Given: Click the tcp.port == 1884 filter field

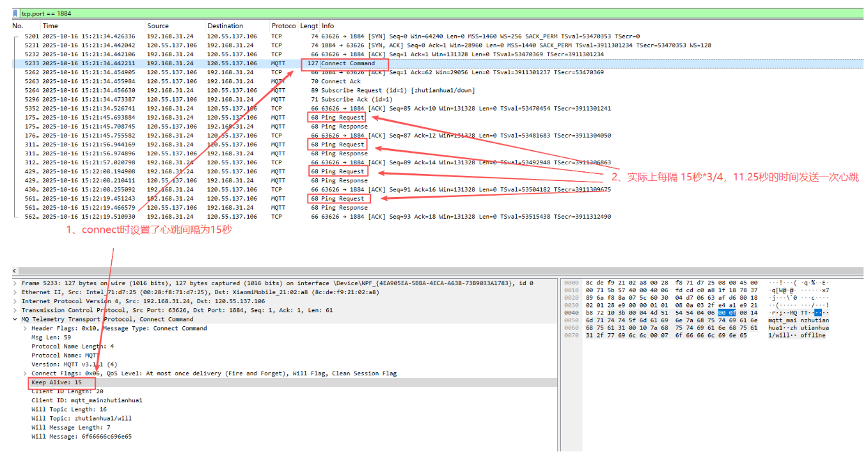Looking at the screenshot, I should point(441,13).
